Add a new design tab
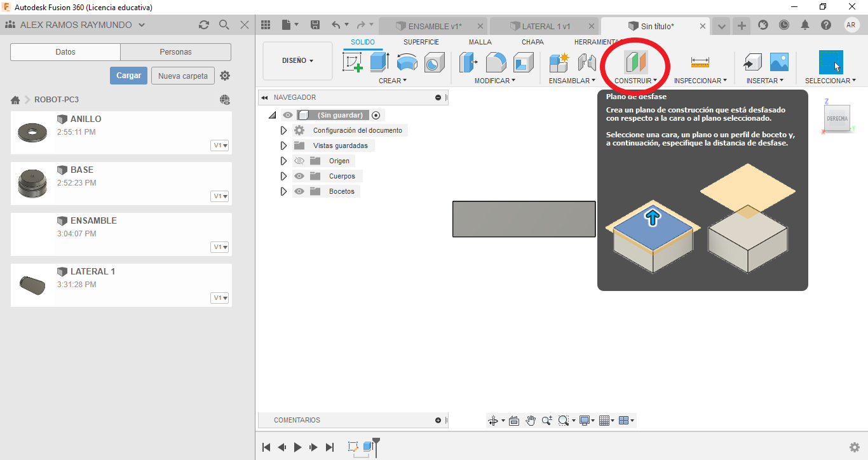Image resolution: width=868 pixels, height=460 pixels. pyautogui.click(x=741, y=26)
